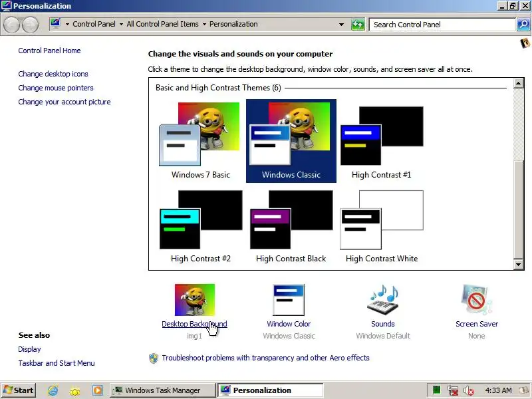Open Change desktop icons link

point(53,74)
